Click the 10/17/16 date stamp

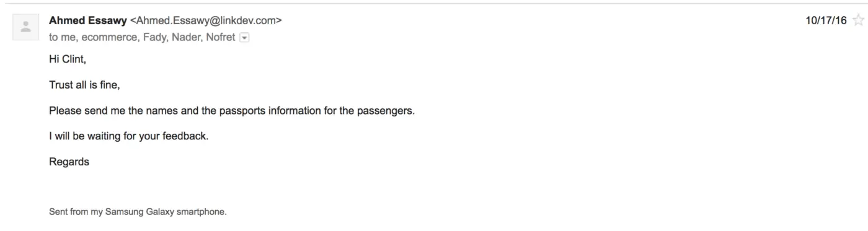tap(826, 21)
